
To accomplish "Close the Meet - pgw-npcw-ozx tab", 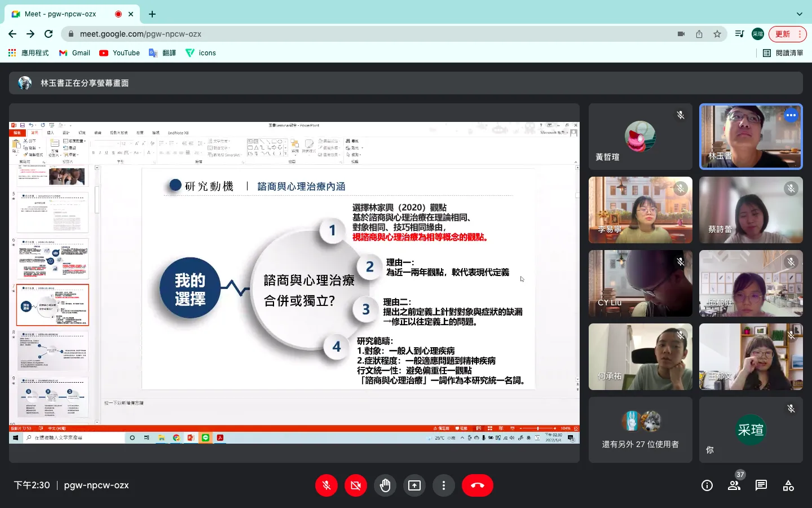I will [x=131, y=14].
